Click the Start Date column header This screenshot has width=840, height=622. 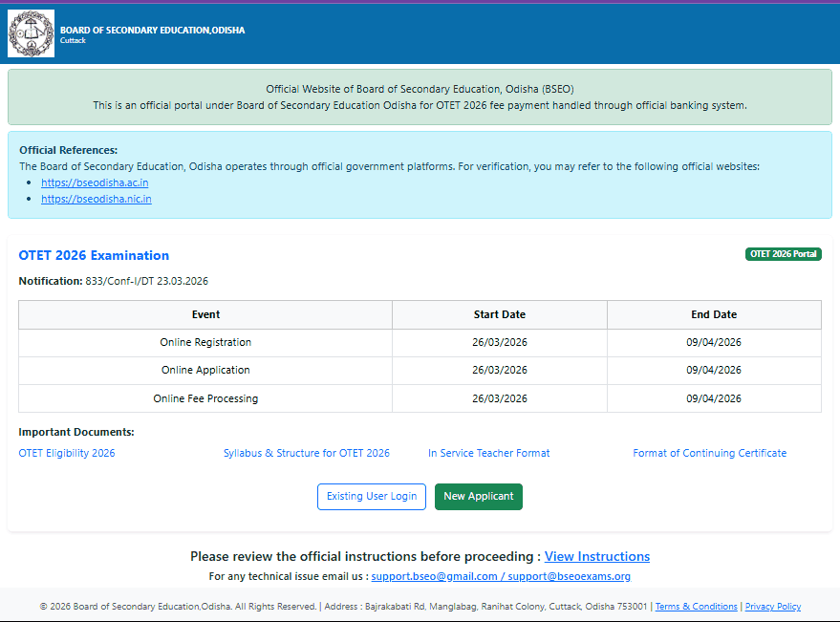(x=499, y=314)
